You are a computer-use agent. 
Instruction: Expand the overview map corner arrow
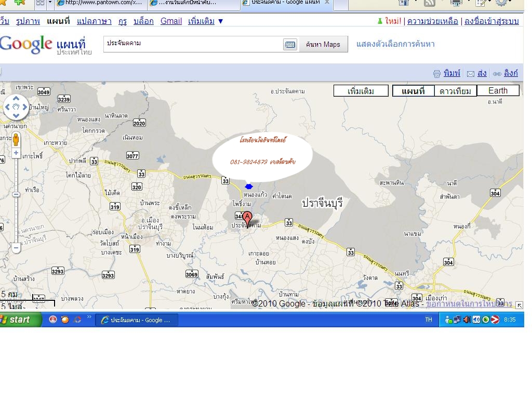pyautogui.click(x=519, y=305)
